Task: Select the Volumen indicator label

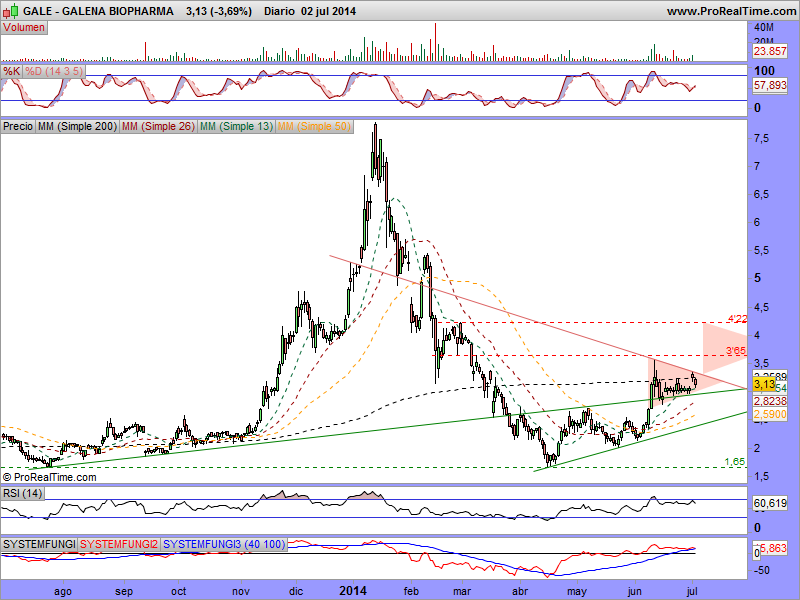Action: click(x=24, y=28)
